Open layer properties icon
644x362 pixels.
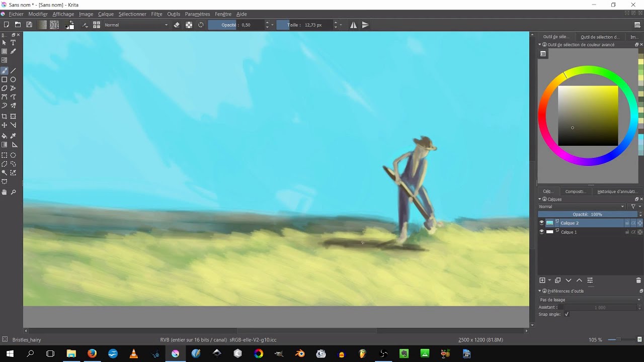coord(590,280)
